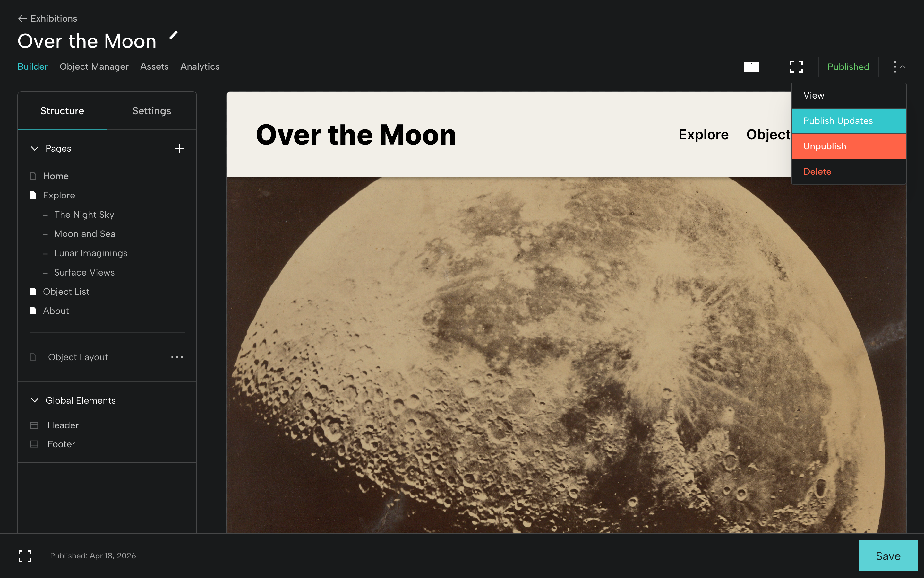Select the Footer global element
Screen dimensions: 924x578
(61, 444)
